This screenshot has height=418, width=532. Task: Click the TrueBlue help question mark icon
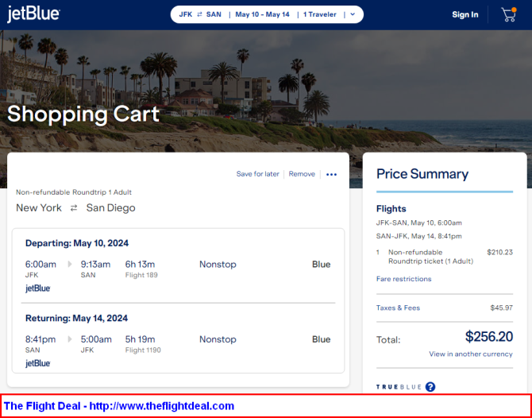pos(430,387)
